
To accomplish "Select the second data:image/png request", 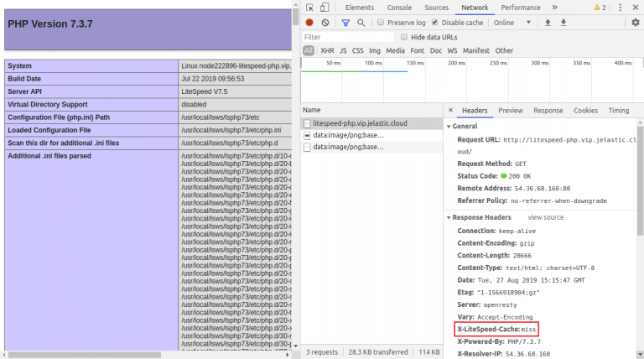I will (x=372, y=147).
